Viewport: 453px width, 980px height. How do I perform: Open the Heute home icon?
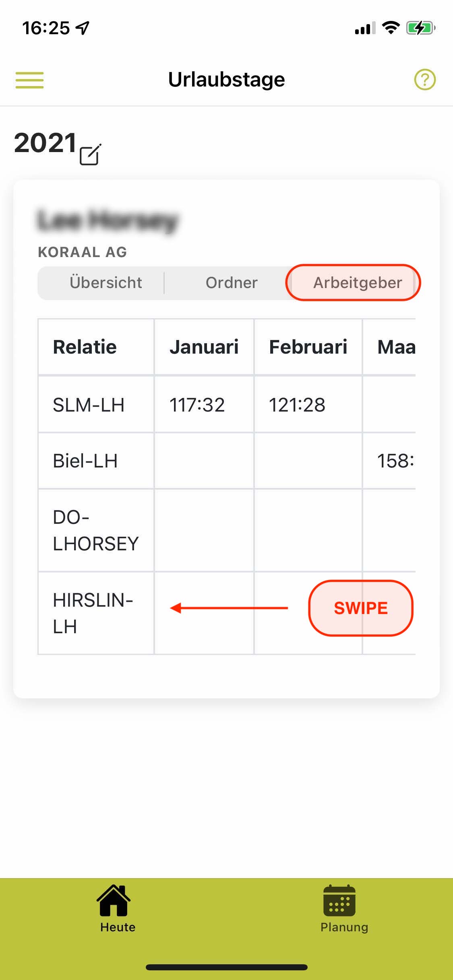(x=114, y=900)
